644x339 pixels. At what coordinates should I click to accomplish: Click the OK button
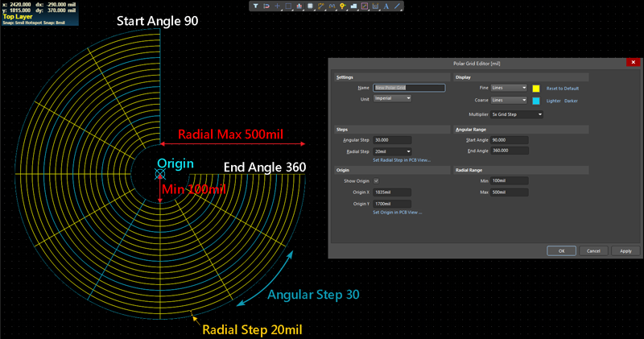(561, 250)
